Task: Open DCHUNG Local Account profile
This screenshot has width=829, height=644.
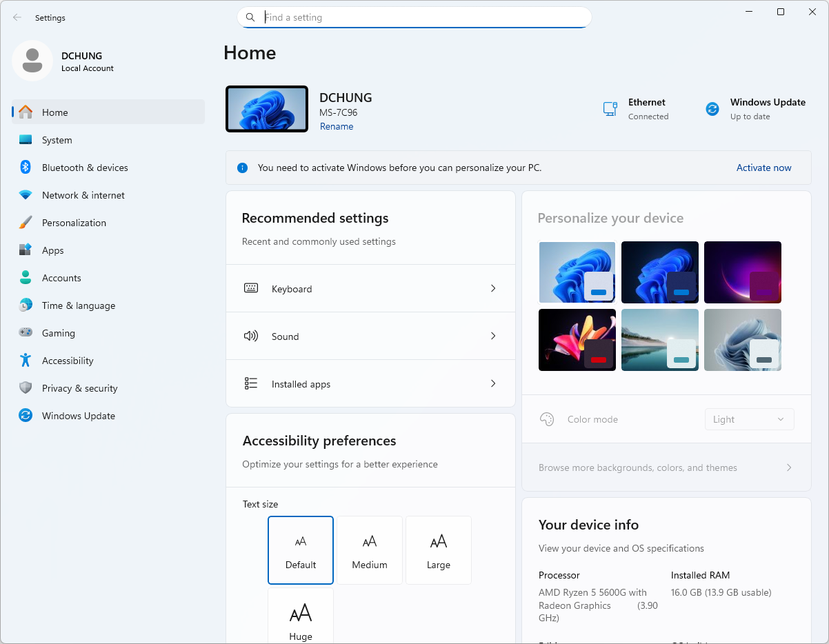Action: [63, 61]
